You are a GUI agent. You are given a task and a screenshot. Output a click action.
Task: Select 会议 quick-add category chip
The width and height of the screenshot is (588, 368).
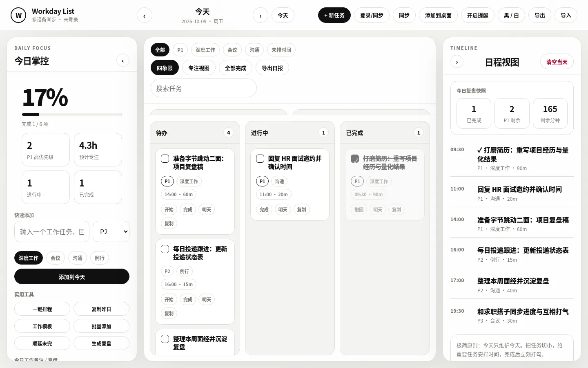coord(56,258)
